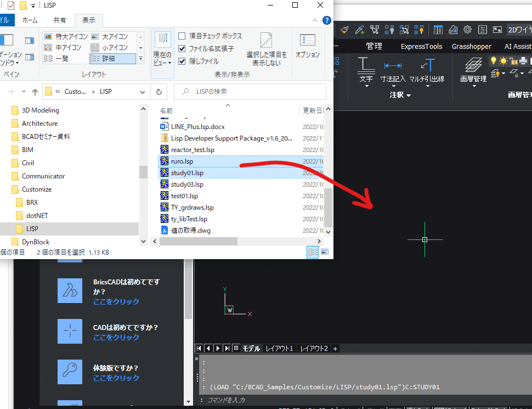532x409 pixels.
Task: Click the file list vertical scrollbar thumb
Action: (328, 208)
